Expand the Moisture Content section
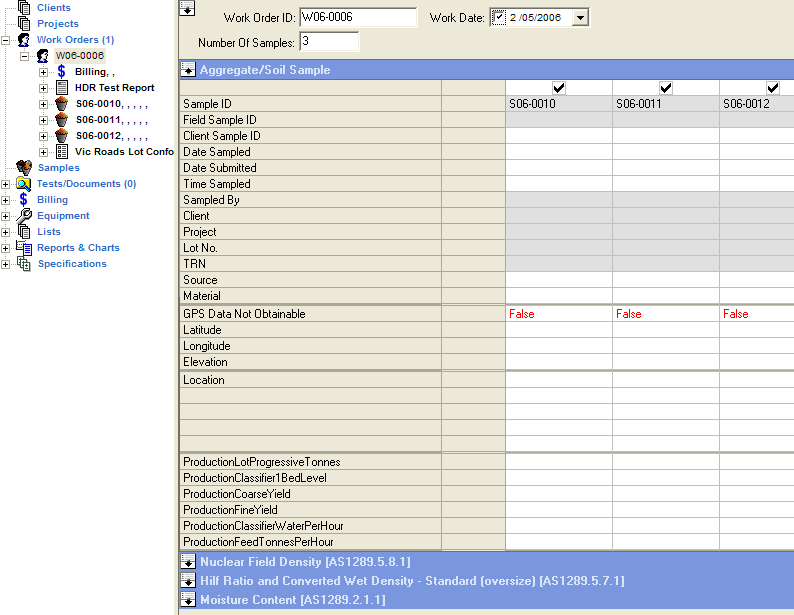The height and width of the screenshot is (615, 794). tap(187, 600)
